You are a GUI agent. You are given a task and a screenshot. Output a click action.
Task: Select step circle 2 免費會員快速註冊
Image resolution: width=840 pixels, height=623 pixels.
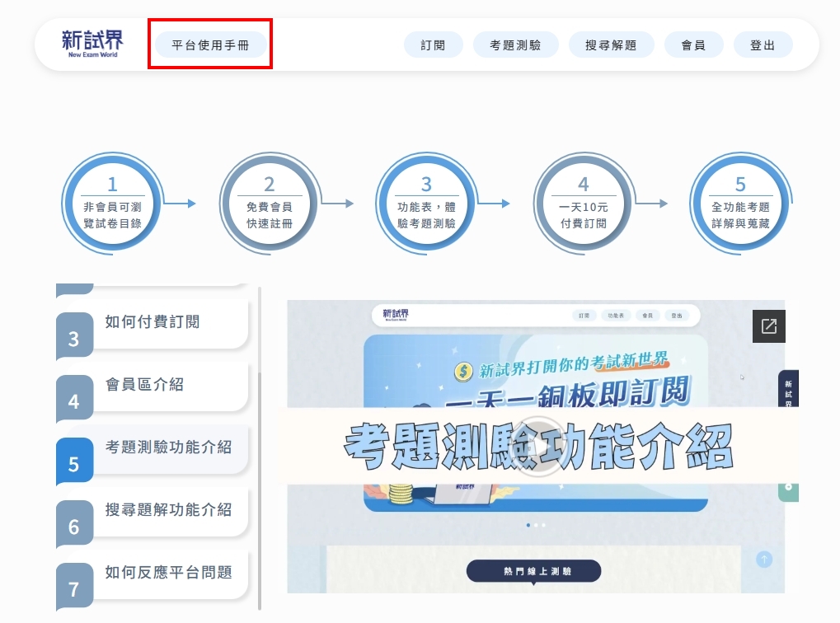pos(269,204)
